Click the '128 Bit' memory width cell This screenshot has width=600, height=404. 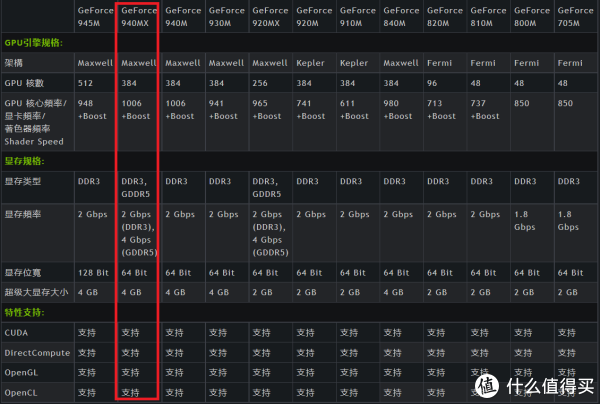[93, 273]
